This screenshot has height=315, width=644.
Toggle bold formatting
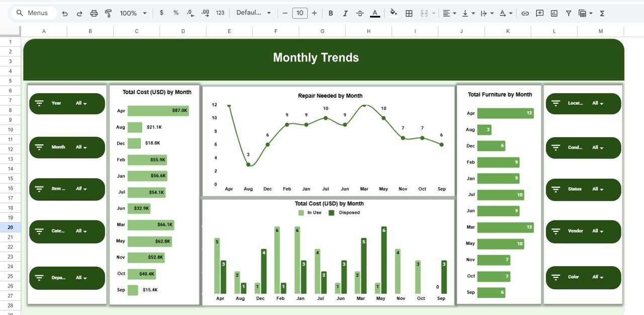pos(331,13)
